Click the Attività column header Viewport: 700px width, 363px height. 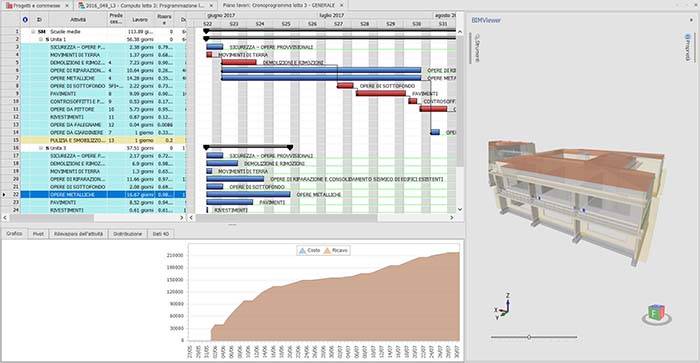pos(78,20)
